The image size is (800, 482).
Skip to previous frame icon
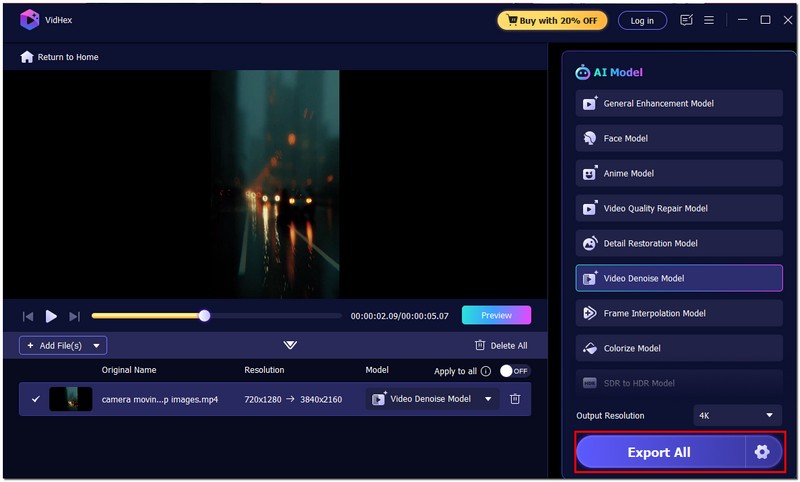(28, 316)
